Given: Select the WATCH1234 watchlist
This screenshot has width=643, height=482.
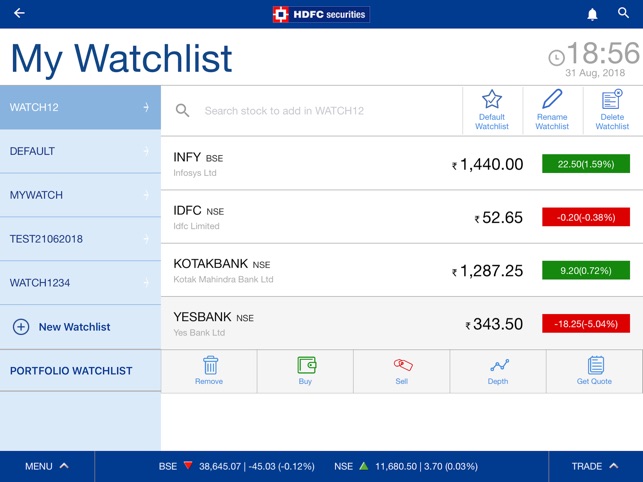Looking at the screenshot, I should [80, 283].
